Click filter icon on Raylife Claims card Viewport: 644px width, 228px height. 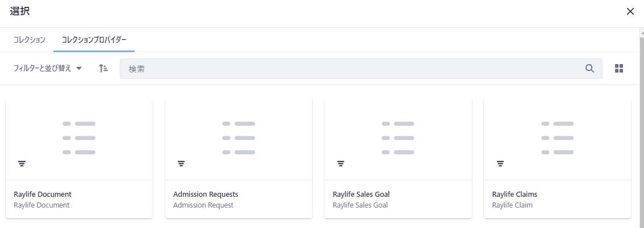tap(500, 164)
